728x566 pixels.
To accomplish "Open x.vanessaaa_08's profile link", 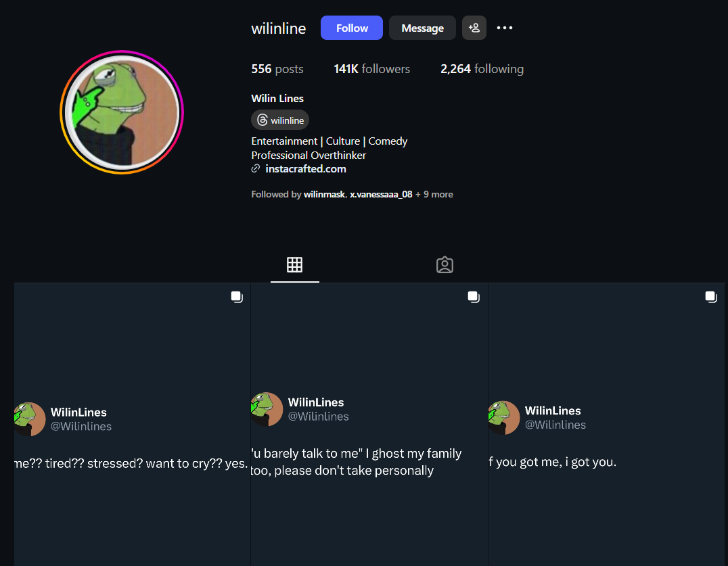I will [x=381, y=194].
